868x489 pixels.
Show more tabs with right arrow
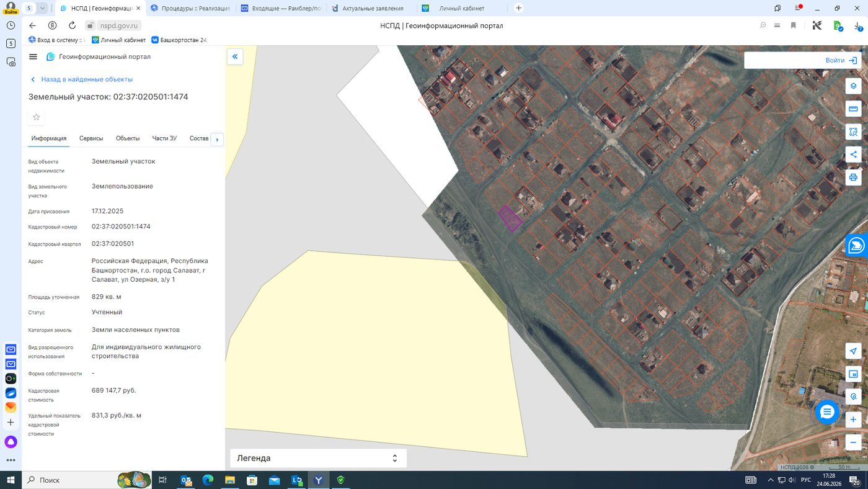(217, 140)
